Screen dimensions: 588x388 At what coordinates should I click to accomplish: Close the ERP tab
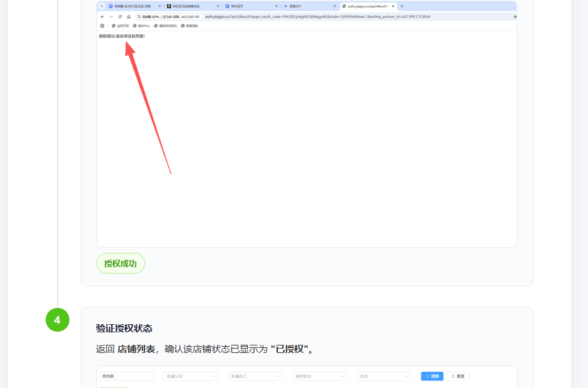point(335,6)
